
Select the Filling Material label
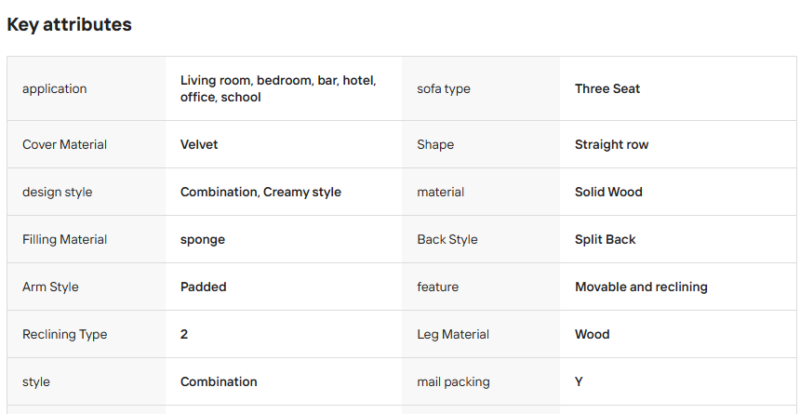64,239
